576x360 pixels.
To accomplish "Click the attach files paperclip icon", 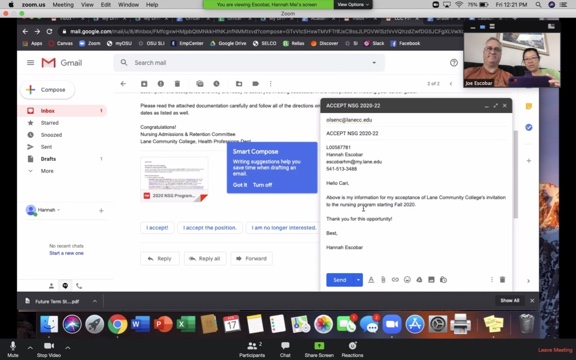I will (x=383, y=280).
